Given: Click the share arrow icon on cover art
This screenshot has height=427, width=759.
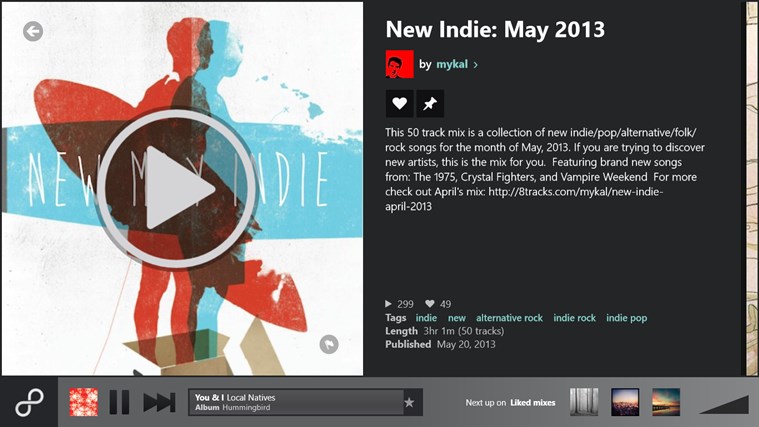Looking at the screenshot, I should click(x=329, y=344).
